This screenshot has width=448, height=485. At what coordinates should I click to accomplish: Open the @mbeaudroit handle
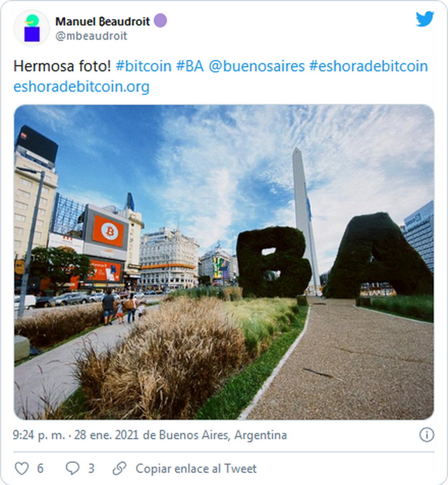(92, 36)
